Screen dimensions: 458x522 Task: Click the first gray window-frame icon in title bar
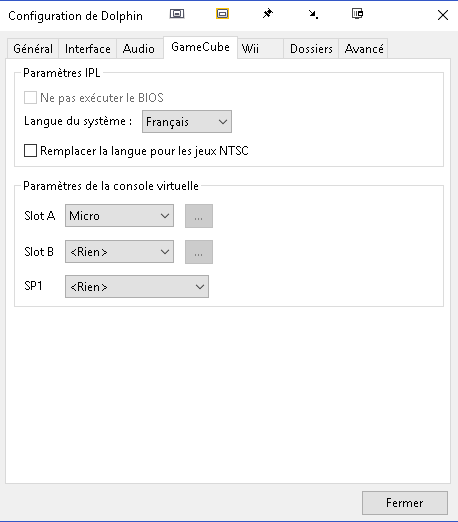pyautogui.click(x=177, y=14)
